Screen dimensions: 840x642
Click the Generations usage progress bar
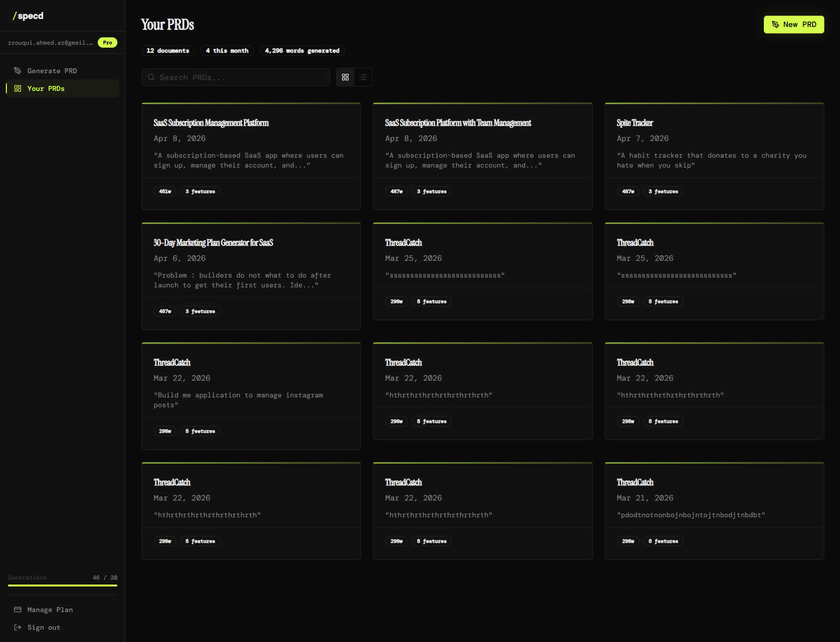(x=62, y=586)
